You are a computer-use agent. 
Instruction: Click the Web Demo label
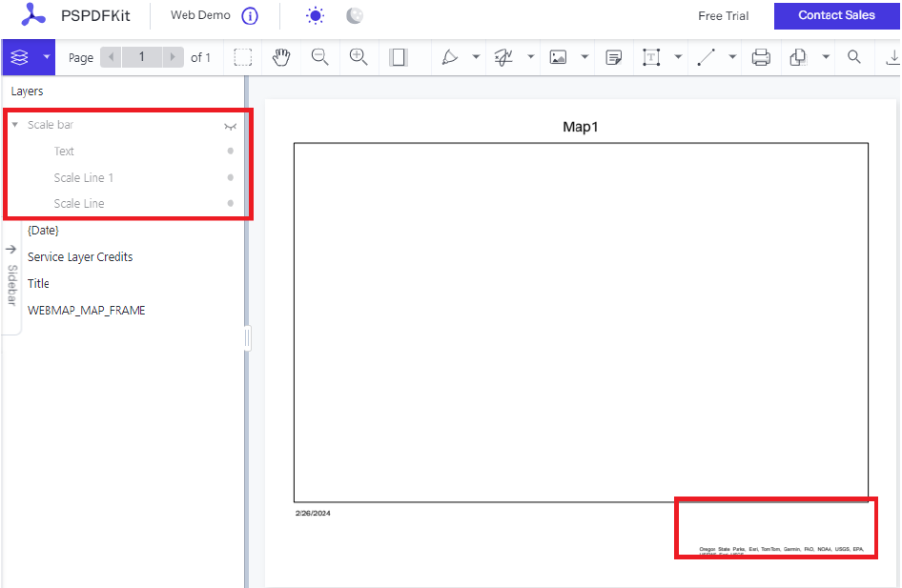pos(200,15)
